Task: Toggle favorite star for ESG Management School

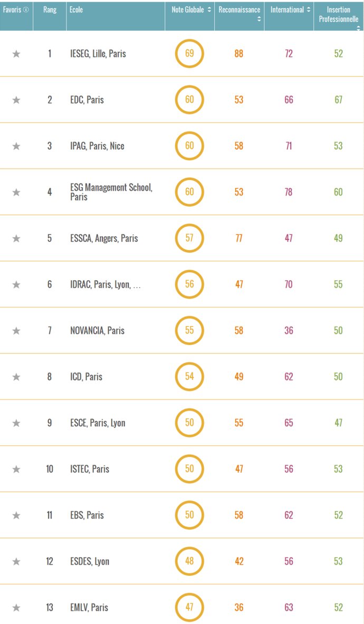Action: click(16, 192)
